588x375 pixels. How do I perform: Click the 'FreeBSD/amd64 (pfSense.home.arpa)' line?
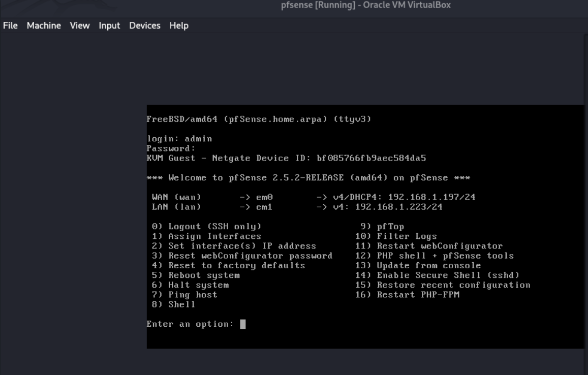[x=259, y=119]
